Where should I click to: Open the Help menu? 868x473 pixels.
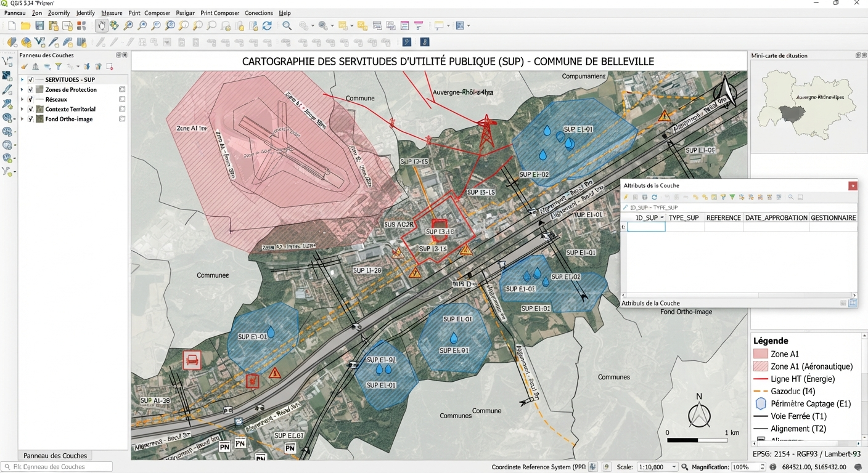click(x=285, y=13)
